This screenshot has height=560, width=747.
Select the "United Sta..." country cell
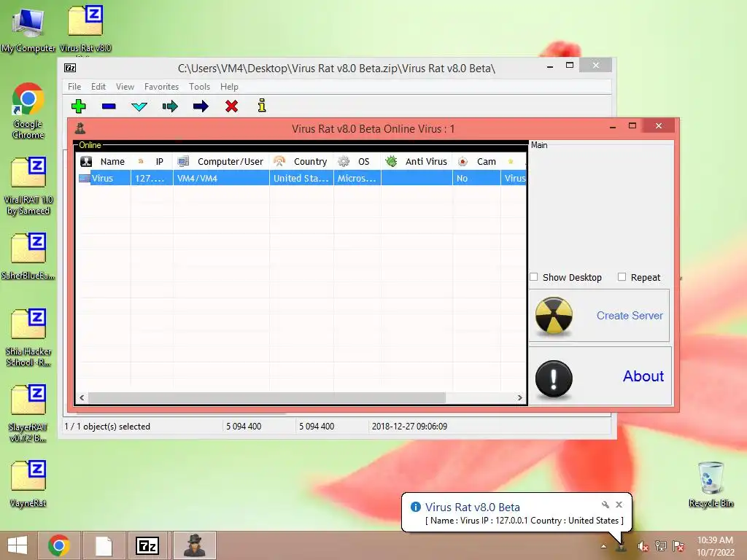301,179
